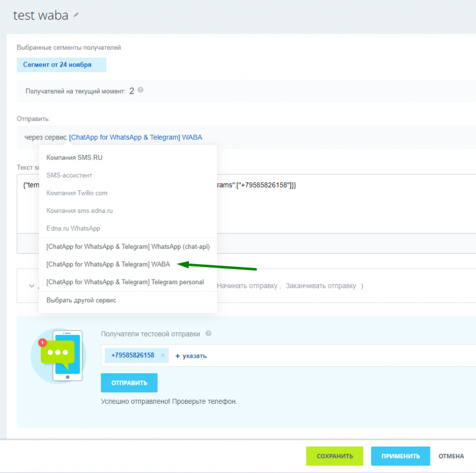Select Edna.ru WhatsApp service
476x473 pixels.
tap(73, 229)
